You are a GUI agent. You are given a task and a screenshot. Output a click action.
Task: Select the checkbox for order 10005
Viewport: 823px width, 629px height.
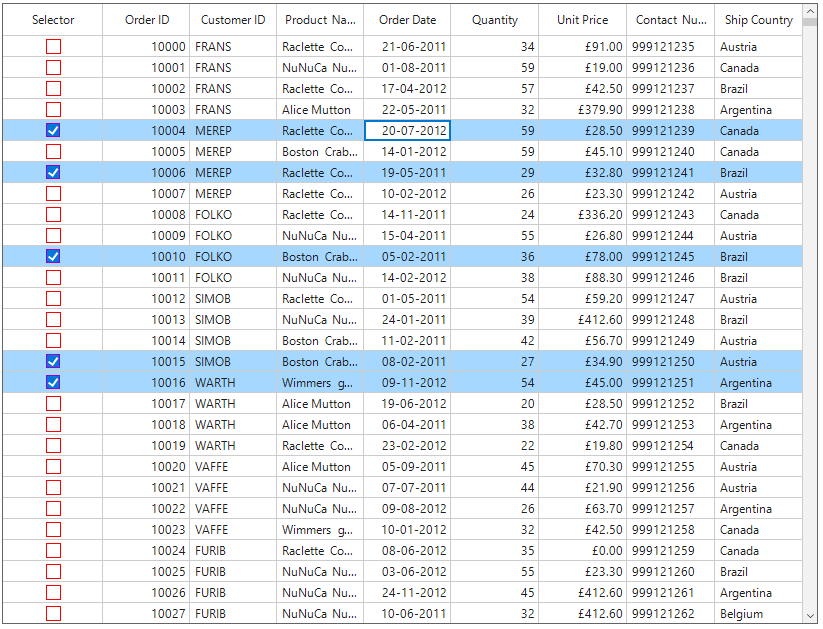click(53, 152)
